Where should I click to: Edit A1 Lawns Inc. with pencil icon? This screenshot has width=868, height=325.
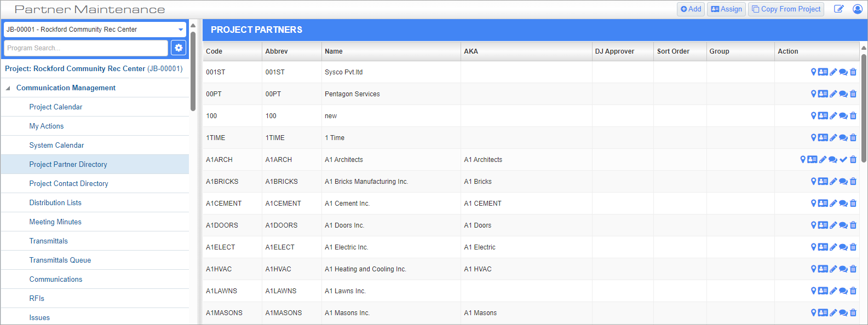(833, 291)
